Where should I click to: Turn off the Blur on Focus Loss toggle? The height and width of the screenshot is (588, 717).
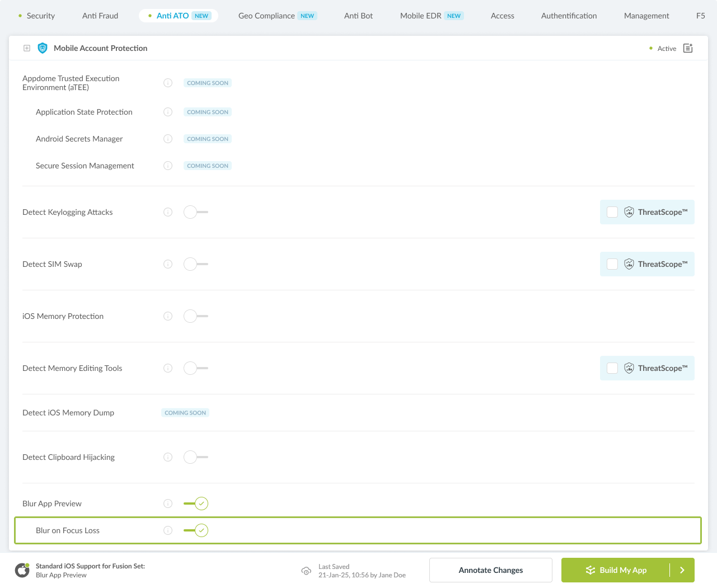click(x=196, y=530)
